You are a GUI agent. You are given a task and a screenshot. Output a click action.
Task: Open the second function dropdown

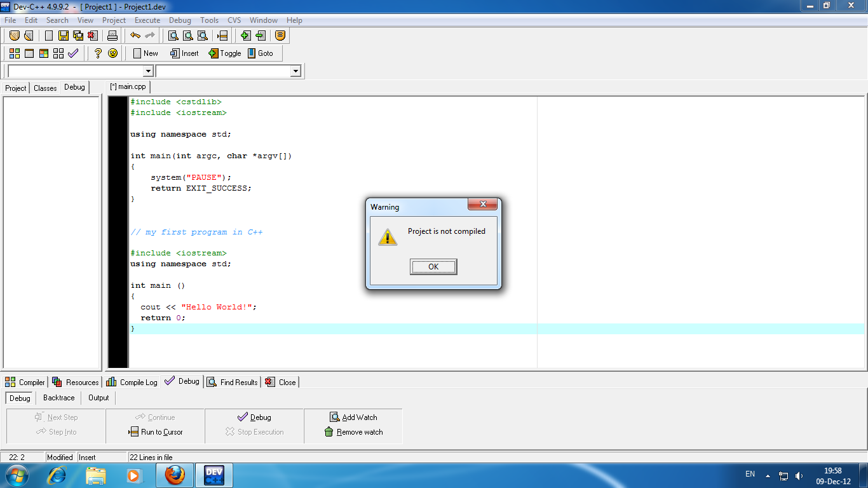[x=295, y=71]
